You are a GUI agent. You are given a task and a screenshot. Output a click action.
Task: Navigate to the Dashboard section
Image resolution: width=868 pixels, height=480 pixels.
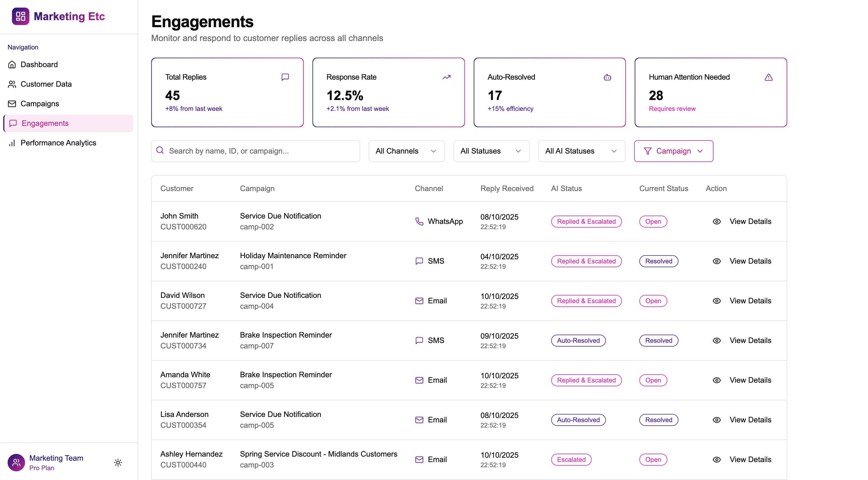point(39,64)
